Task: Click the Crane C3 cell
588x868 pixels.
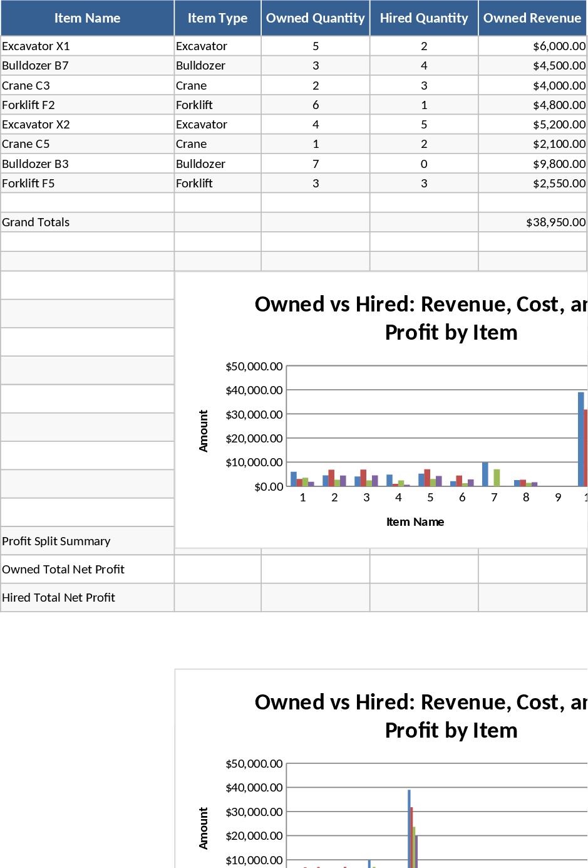Action: (87, 86)
